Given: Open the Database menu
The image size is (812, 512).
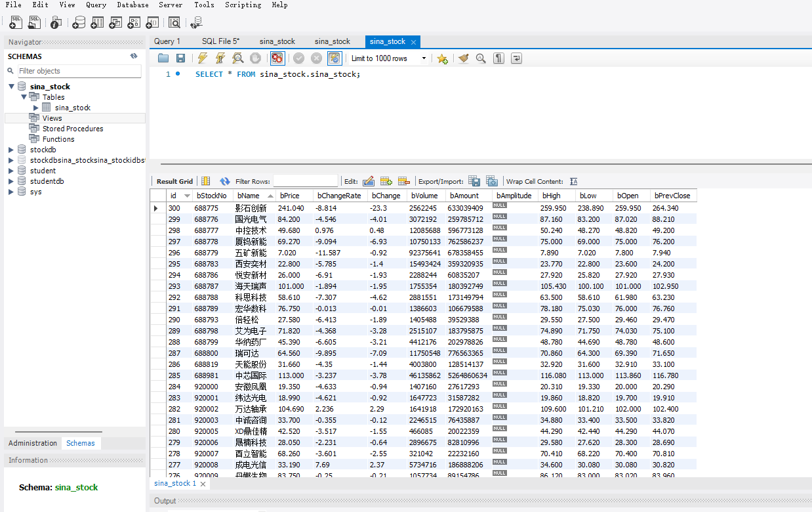Looking at the screenshot, I should coord(132,5).
